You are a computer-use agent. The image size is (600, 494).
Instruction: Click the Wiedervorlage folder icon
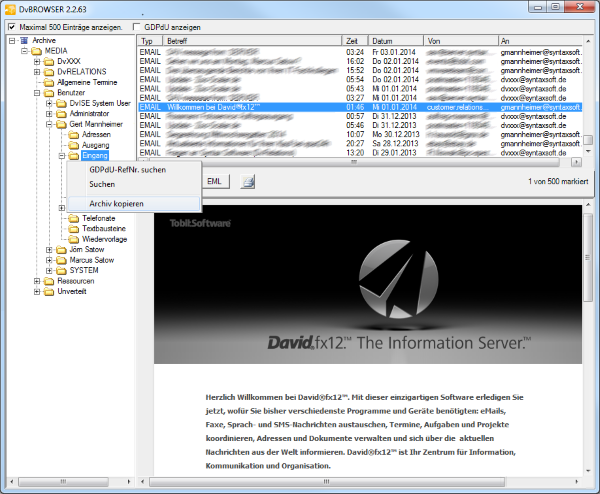pos(73,239)
